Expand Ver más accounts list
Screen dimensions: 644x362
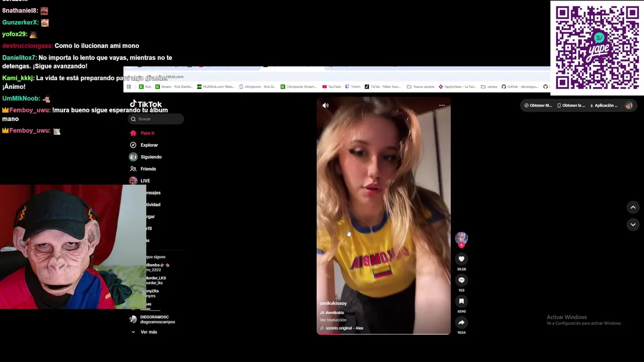[144, 332]
